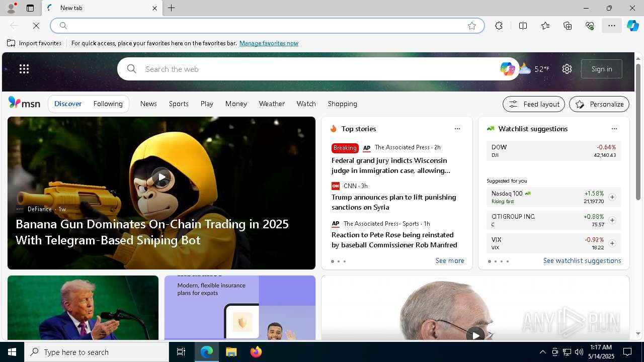Open Pete Rose reinstated story

pyautogui.click(x=394, y=240)
